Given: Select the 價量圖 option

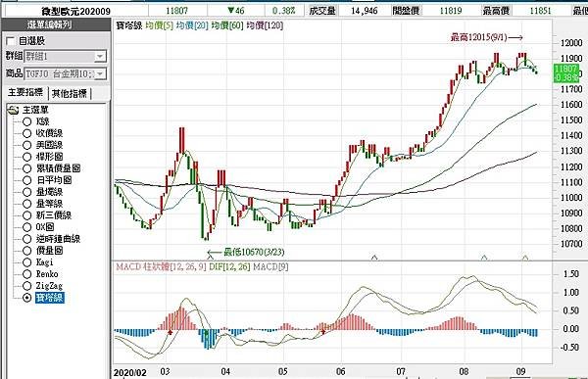Looking at the screenshot, I should [26, 251].
